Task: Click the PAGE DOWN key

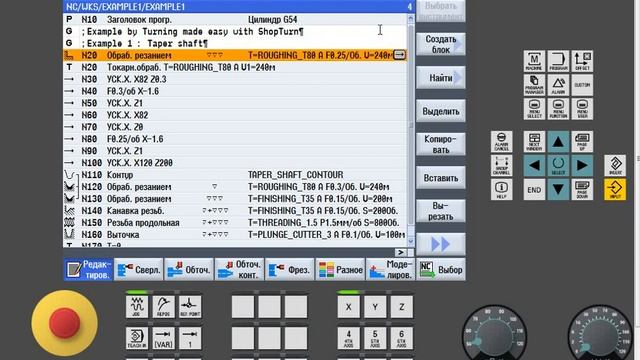Action: pos(582,190)
